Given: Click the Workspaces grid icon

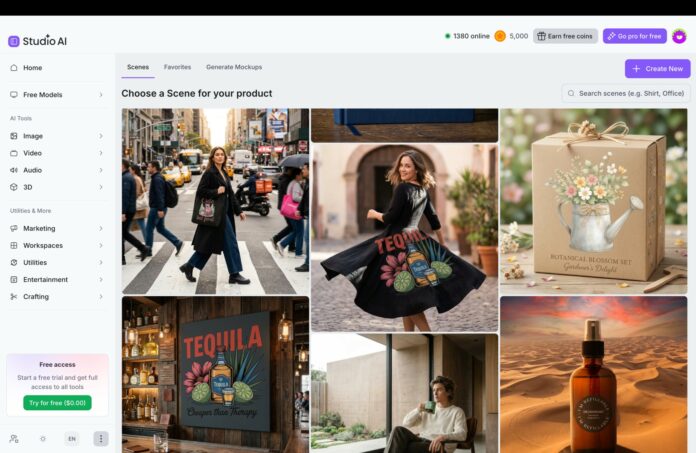Looking at the screenshot, I should point(14,245).
